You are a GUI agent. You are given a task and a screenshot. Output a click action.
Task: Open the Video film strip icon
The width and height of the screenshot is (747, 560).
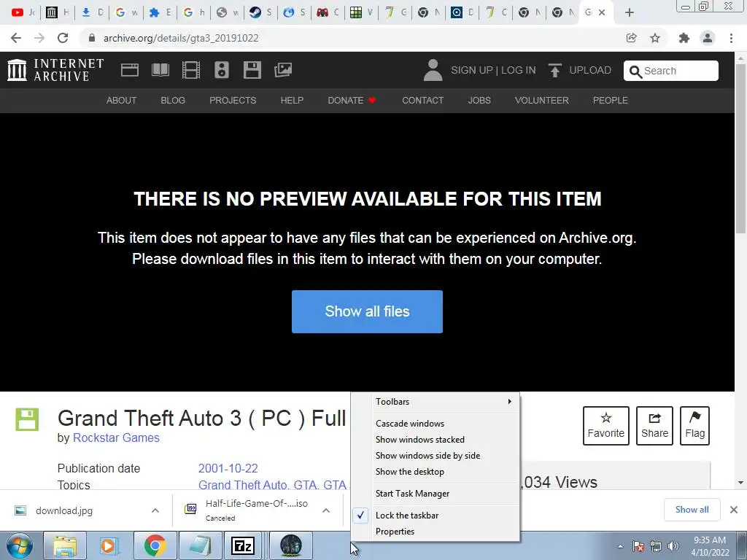click(x=191, y=70)
